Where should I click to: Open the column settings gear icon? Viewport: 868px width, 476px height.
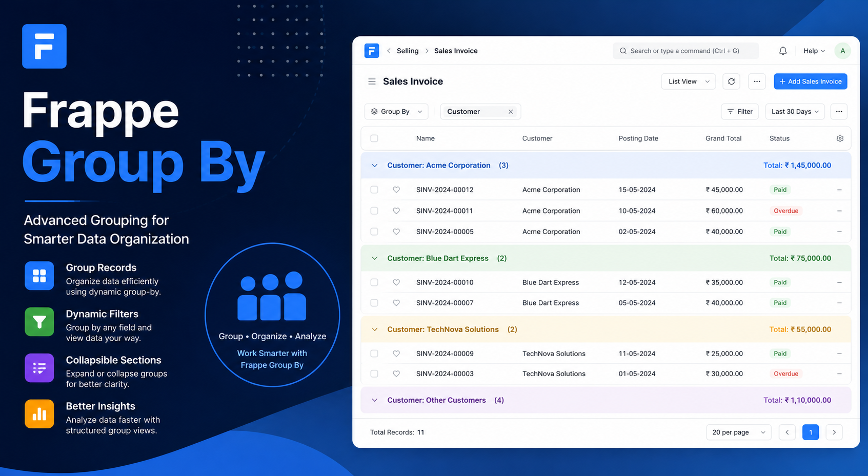point(840,138)
